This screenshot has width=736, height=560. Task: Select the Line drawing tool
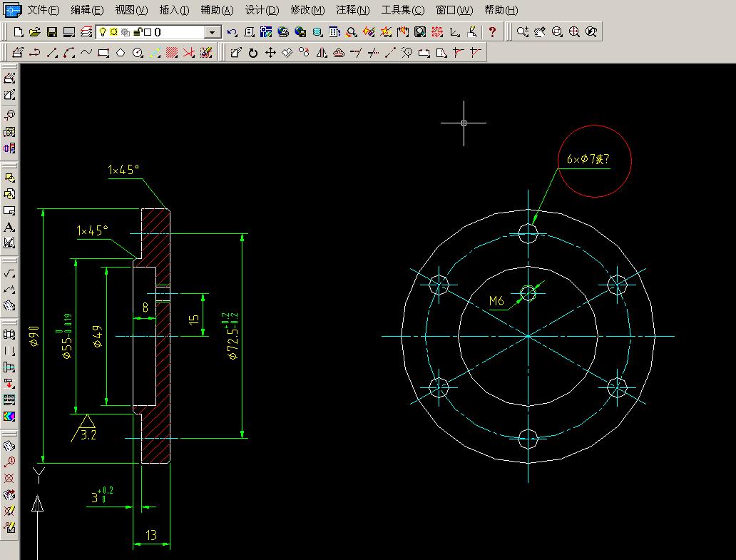(52, 53)
